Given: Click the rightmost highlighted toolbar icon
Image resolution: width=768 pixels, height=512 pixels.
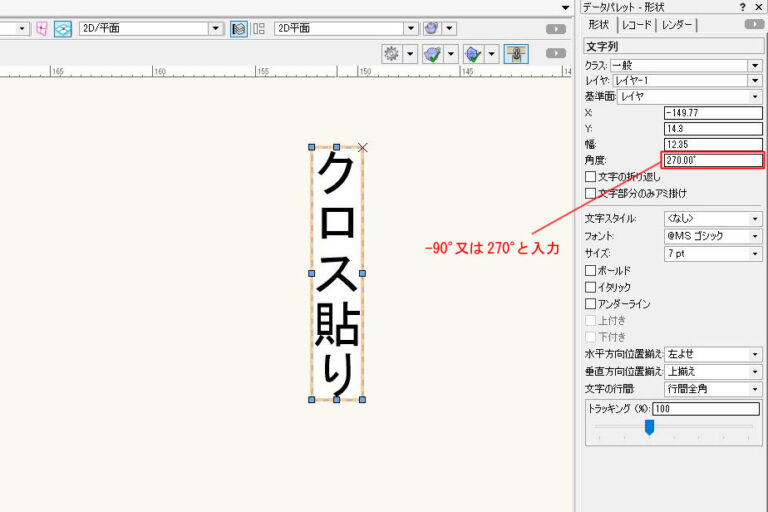Looking at the screenshot, I should point(516,53).
